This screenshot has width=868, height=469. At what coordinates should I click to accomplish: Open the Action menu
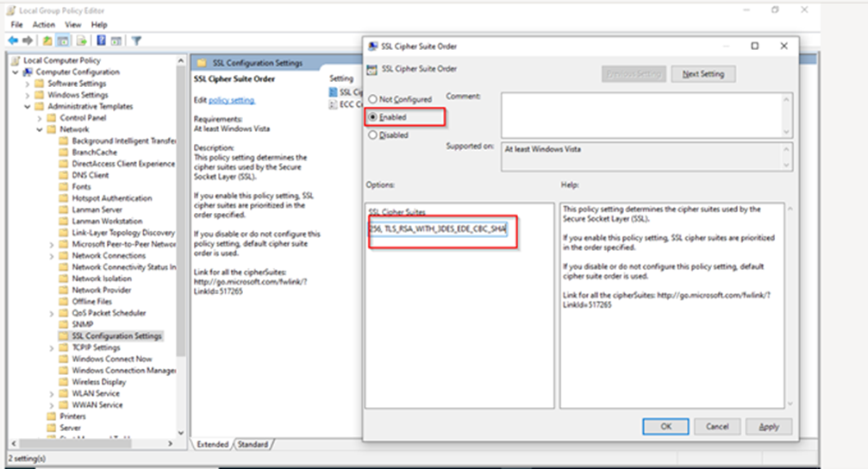pyautogui.click(x=43, y=25)
